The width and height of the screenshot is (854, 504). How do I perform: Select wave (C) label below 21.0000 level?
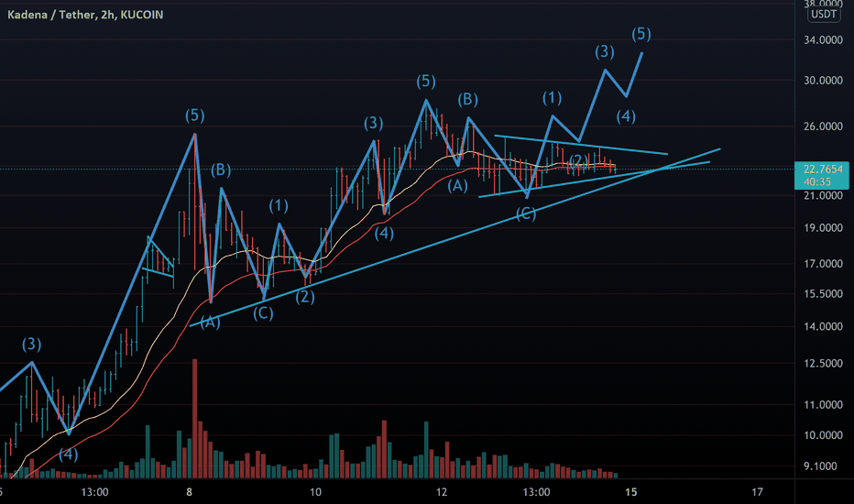526,214
